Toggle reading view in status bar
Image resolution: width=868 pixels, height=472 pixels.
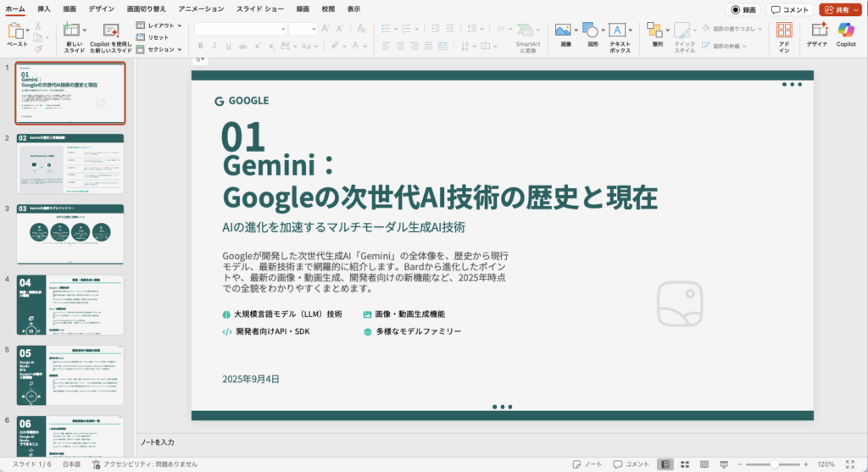point(704,464)
